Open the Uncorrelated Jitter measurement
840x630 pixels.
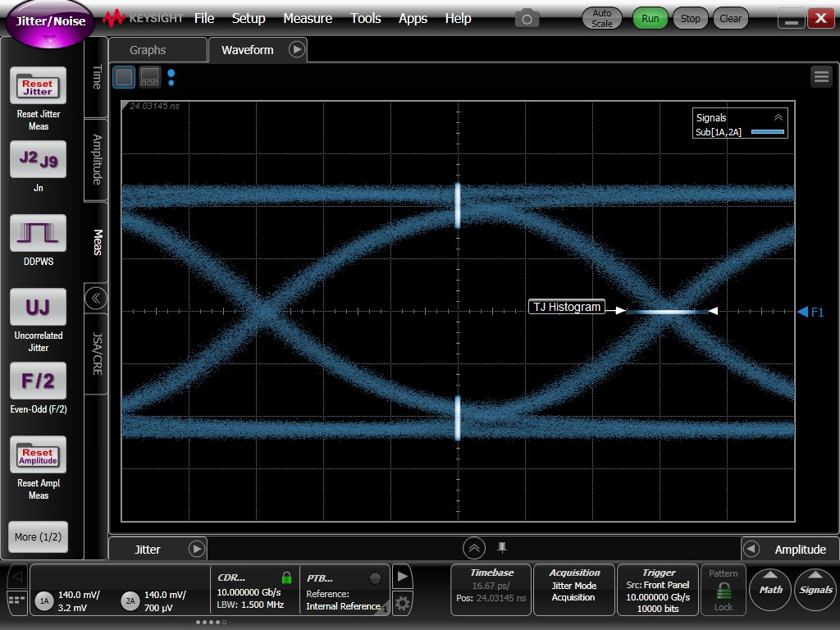tap(38, 307)
